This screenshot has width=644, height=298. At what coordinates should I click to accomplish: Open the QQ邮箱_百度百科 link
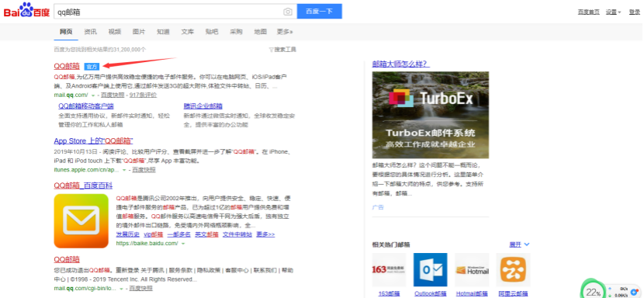click(83, 185)
